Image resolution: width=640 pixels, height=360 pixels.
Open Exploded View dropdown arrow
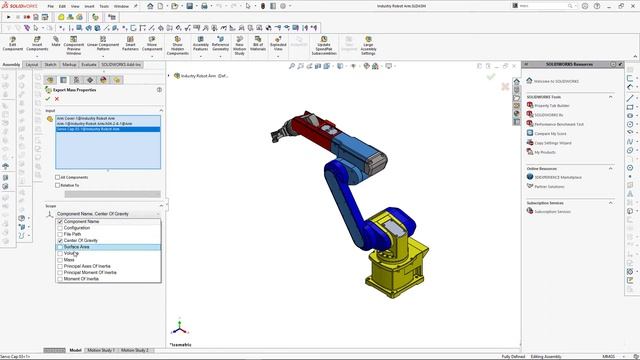[x=278, y=56]
